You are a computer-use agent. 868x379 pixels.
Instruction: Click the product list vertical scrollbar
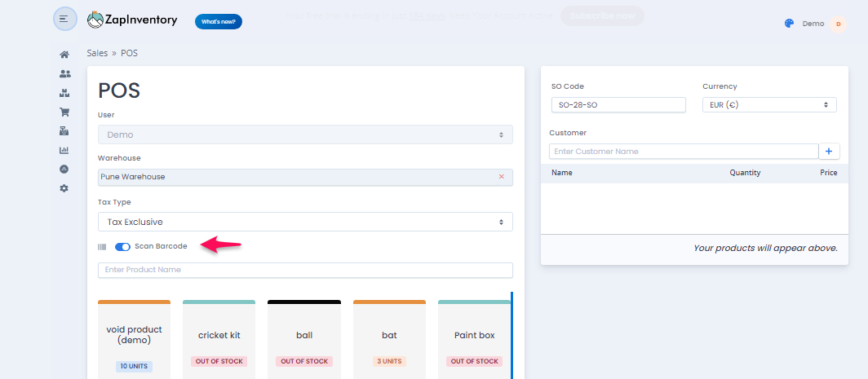512,335
